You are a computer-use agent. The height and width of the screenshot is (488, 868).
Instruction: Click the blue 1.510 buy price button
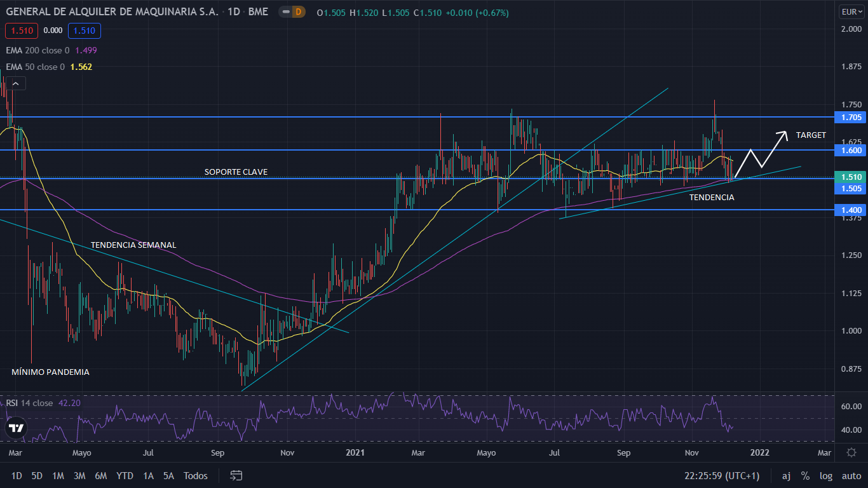tap(85, 30)
